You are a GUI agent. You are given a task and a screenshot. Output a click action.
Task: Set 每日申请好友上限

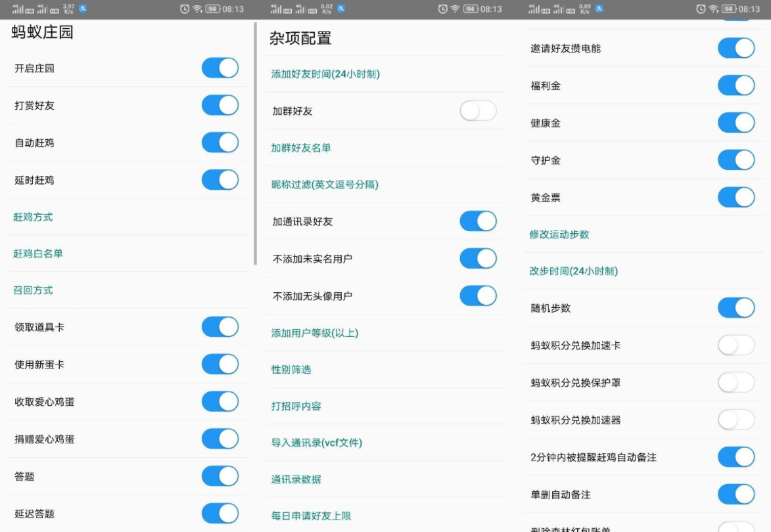coord(386,516)
